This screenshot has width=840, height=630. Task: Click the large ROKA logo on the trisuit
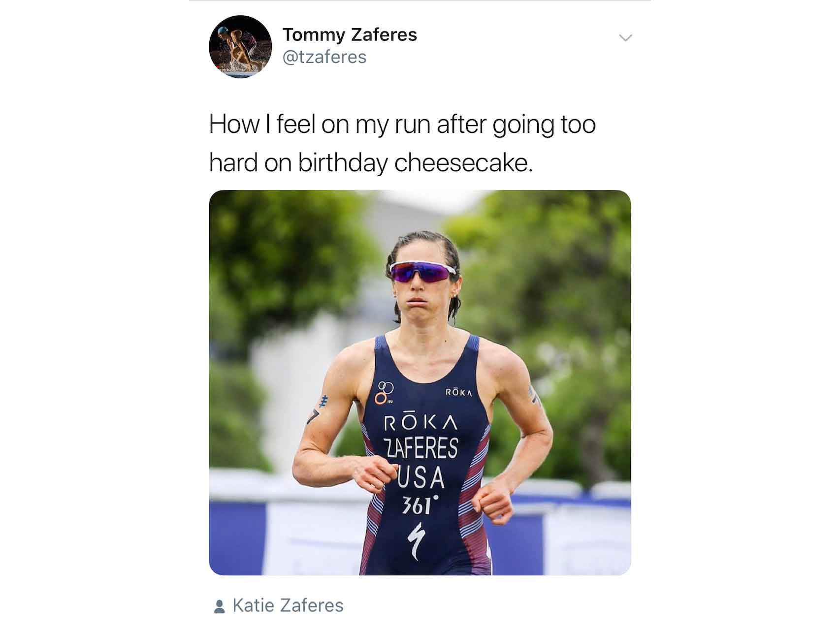pyautogui.click(x=421, y=423)
